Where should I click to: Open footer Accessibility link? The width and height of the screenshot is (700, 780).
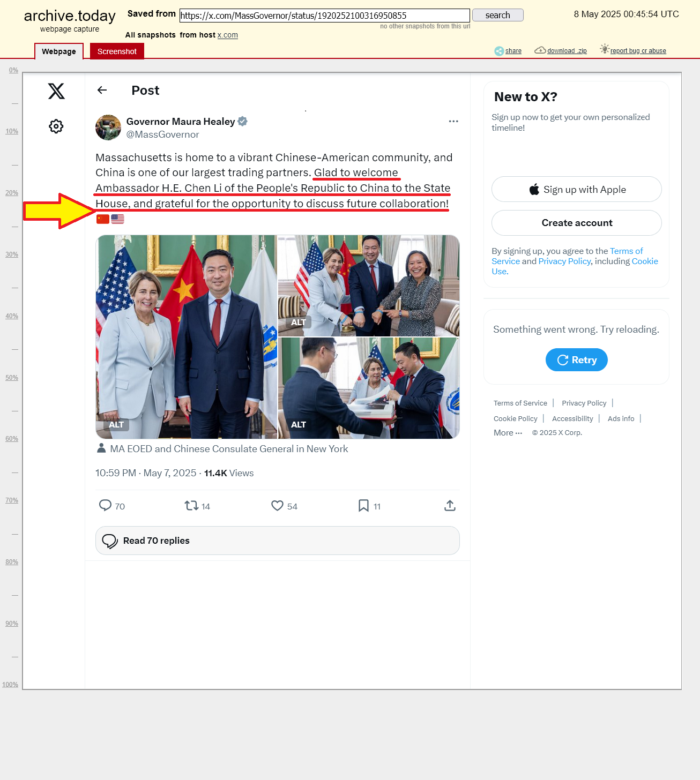572,419
